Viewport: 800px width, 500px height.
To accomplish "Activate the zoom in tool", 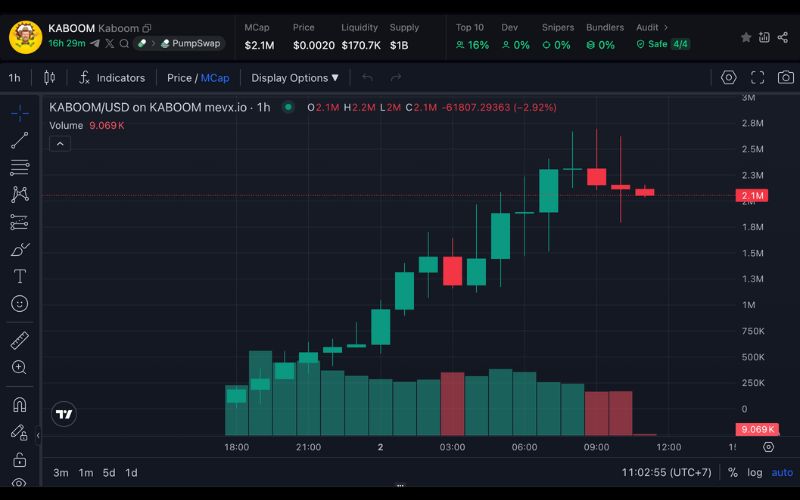I will pos(19,367).
